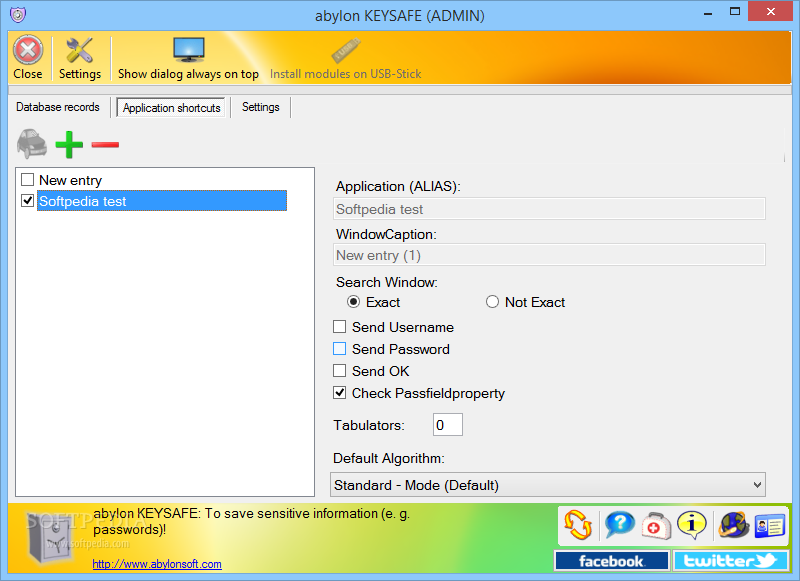Open the abylonsoft.com link
This screenshot has height=581, width=800.
click(157, 564)
